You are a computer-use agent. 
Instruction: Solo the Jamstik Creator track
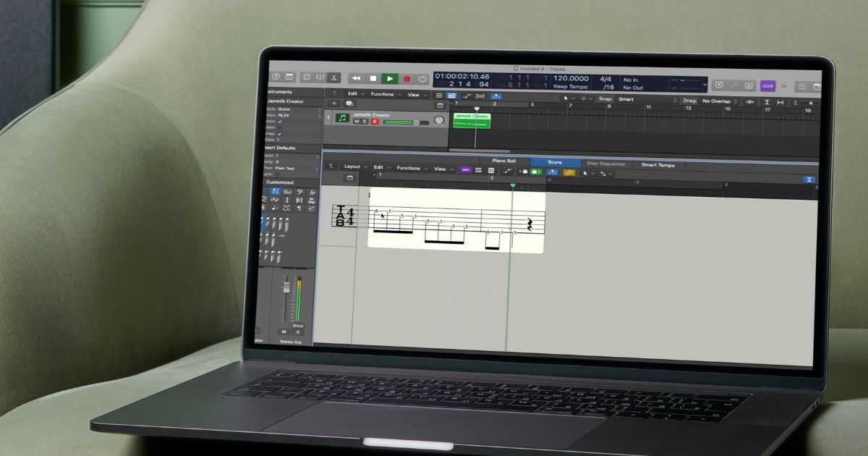click(x=365, y=122)
